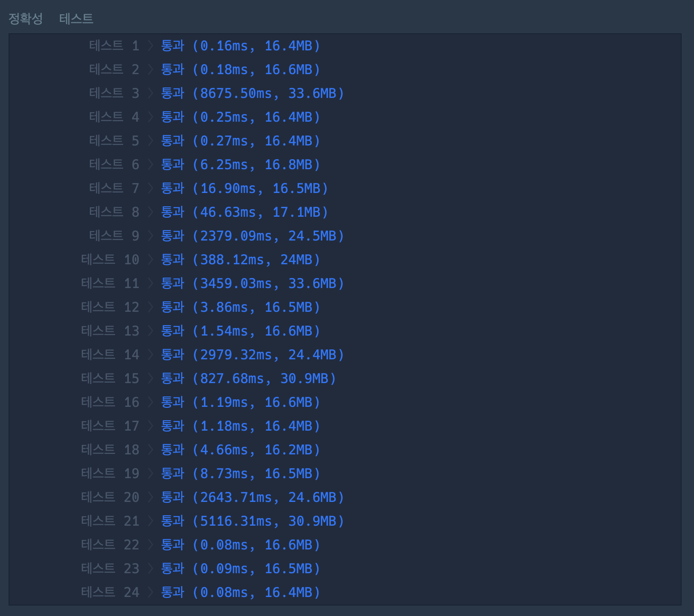This screenshot has height=616, width=694.
Task: Select 테스트 13 result 1.54ms
Action: 241,331
